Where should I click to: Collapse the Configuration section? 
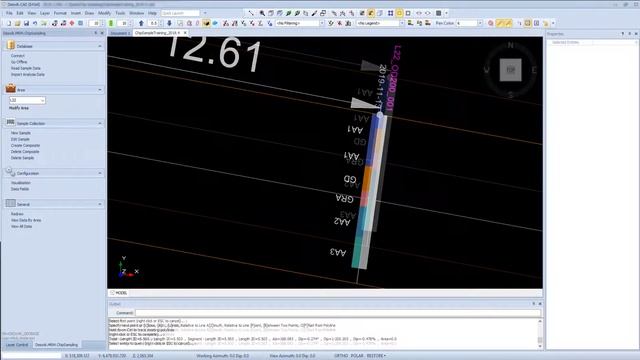(x=100, y=173)
